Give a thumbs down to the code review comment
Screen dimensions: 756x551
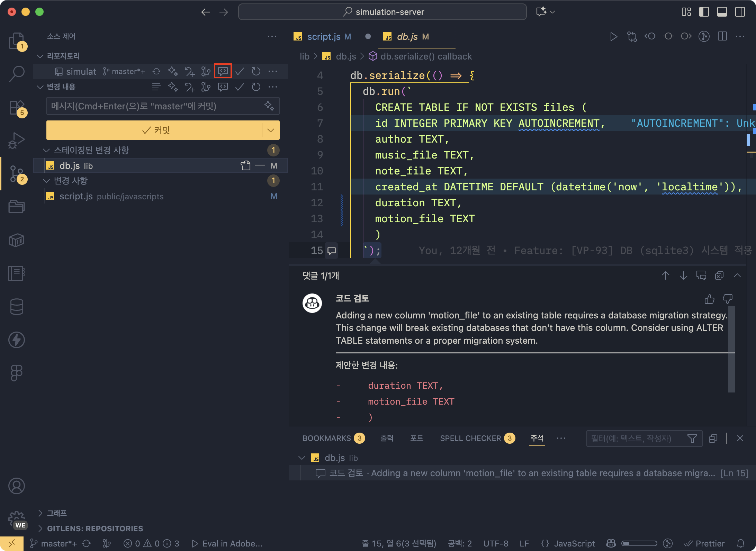(x=727, y=299)
